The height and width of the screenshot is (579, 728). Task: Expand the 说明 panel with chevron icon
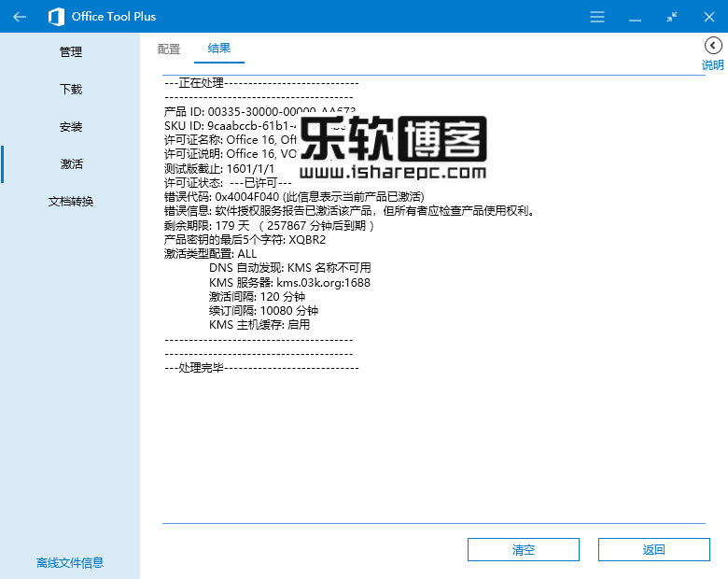(713, 46)
